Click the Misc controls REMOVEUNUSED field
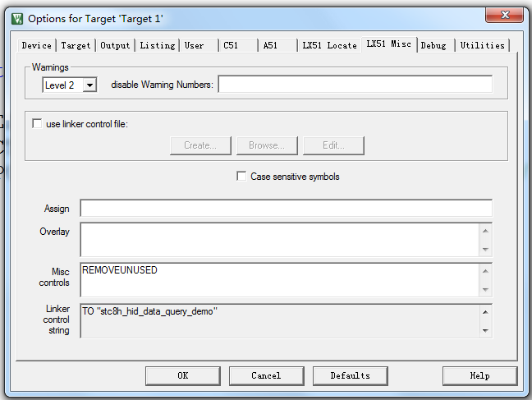Viewport: 532px width, 400px height. 280,280
